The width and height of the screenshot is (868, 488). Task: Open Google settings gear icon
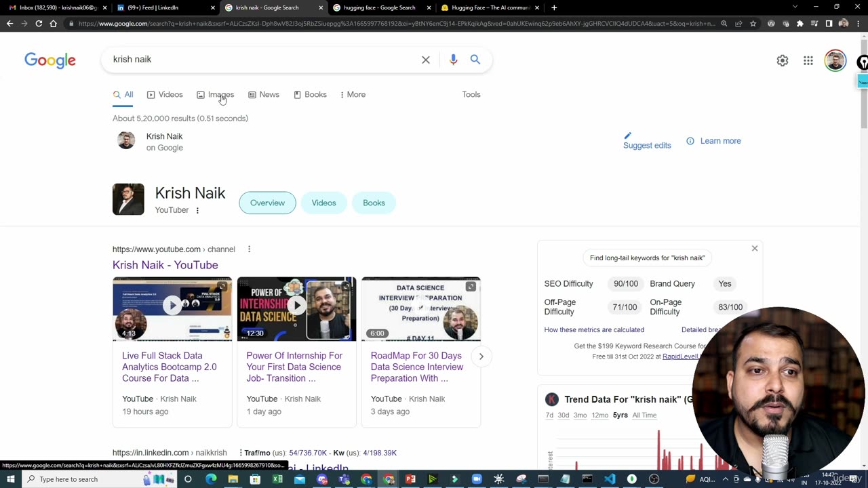click(x=783, y=60)
